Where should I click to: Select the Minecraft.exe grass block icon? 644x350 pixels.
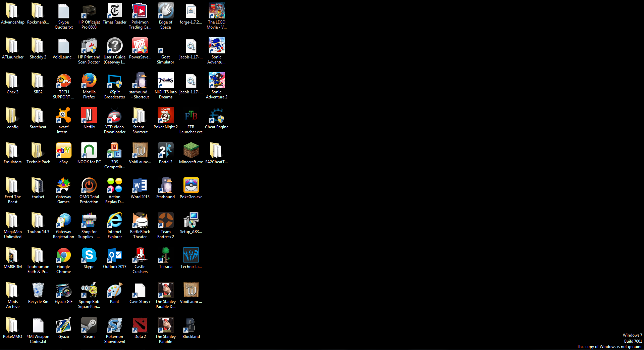click(191, 151)
